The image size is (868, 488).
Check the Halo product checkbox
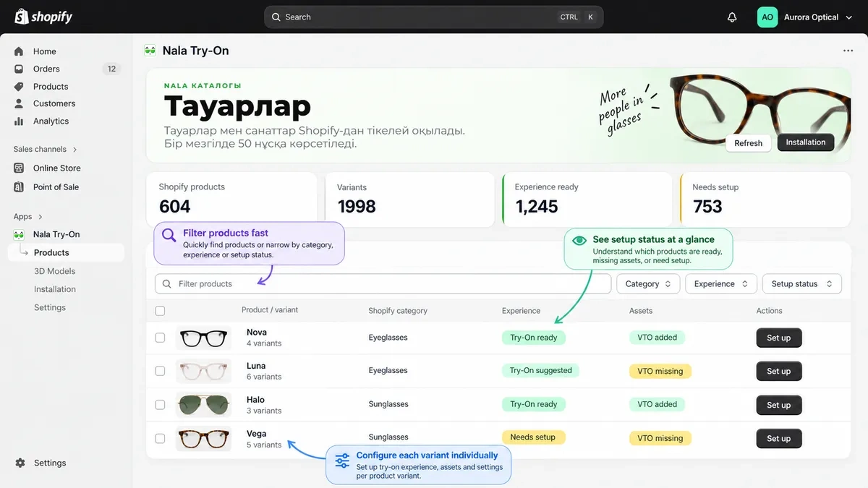(160, 405)
